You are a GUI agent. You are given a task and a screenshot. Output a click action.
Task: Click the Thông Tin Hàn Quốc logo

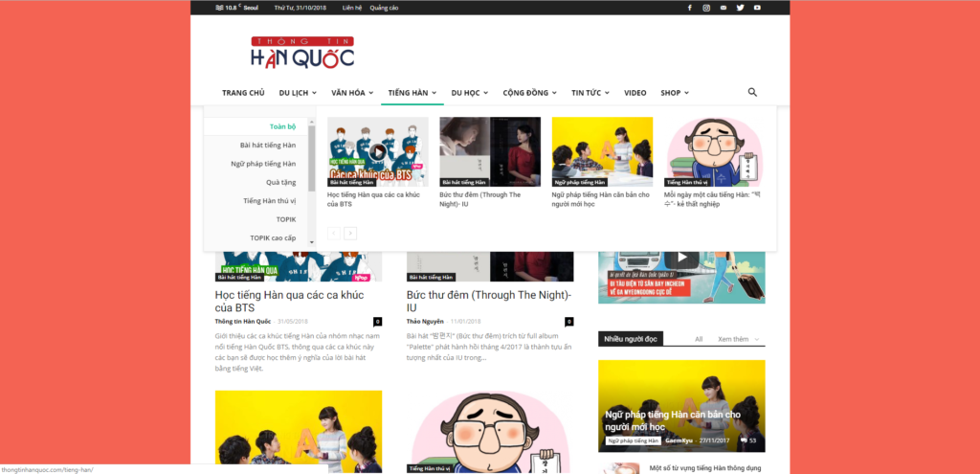coord(301,53)
